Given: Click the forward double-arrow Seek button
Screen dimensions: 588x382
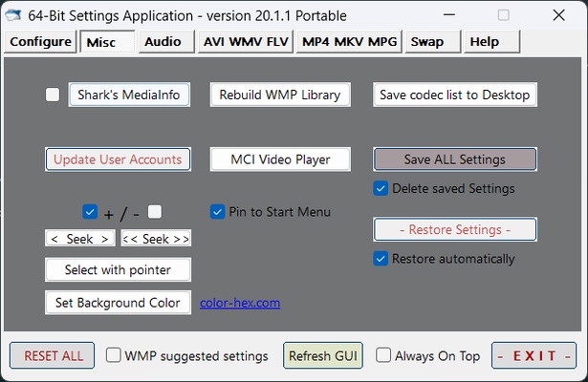Looking at the screenshot, I should point(156,238).
